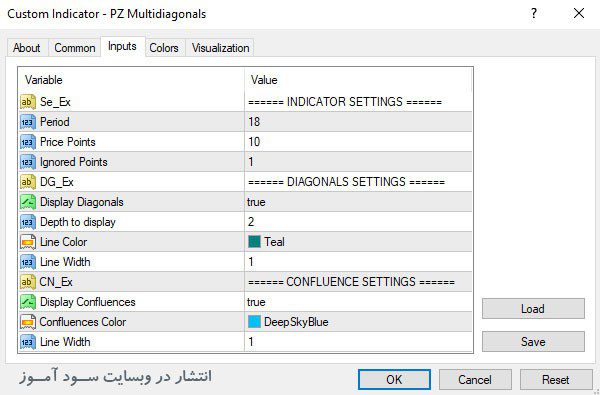Click the string icon beside Se_Ex
Image resolution: width=600 pixels, height=395 pixels.
tap(28, 102)
